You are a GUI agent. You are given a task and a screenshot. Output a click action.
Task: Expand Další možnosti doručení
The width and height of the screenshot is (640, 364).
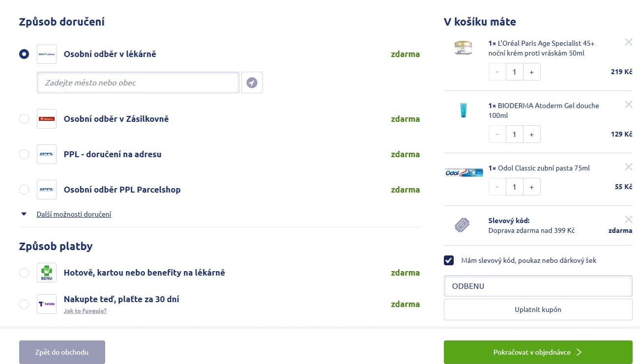(x=74, y=214)
